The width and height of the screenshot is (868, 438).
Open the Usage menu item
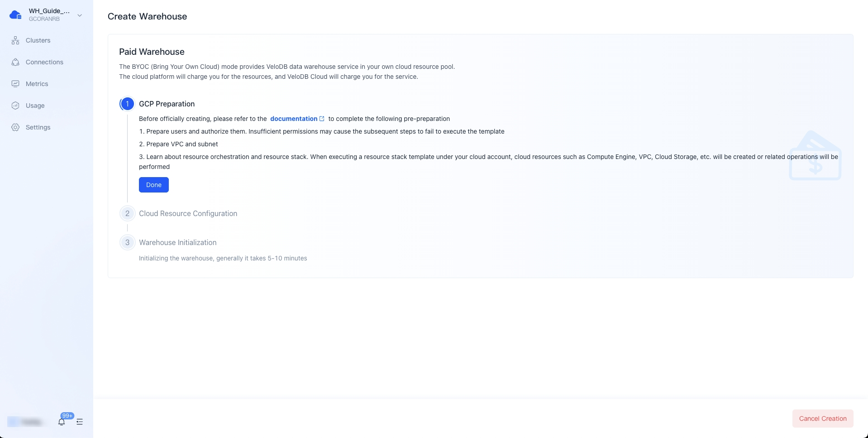click(35, 106)
